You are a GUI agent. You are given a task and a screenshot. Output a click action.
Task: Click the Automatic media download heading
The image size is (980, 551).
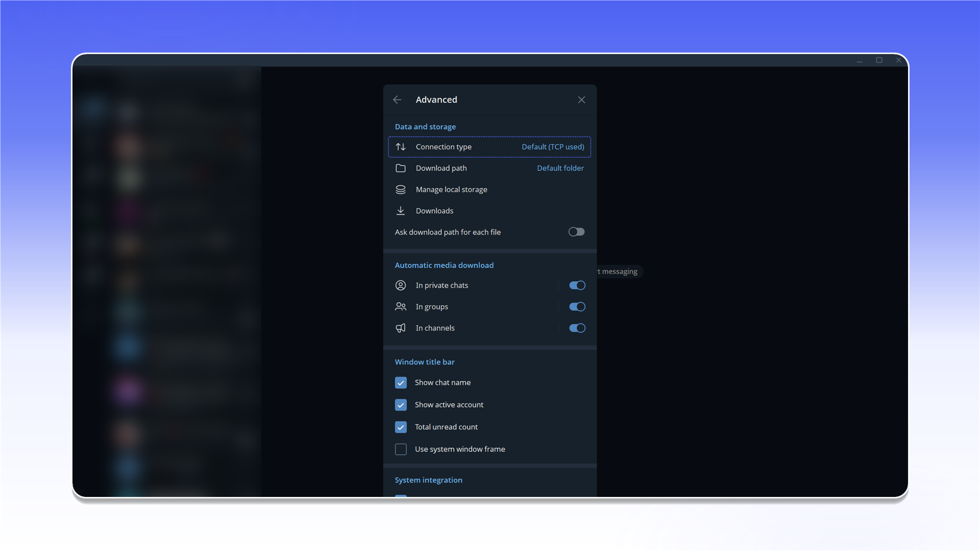coord(444,265)
